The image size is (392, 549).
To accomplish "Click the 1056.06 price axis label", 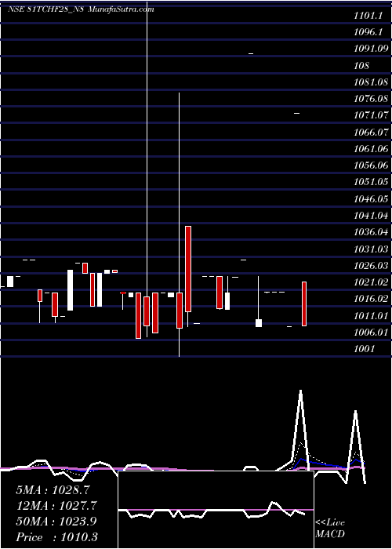I will (x=371, y=165).
